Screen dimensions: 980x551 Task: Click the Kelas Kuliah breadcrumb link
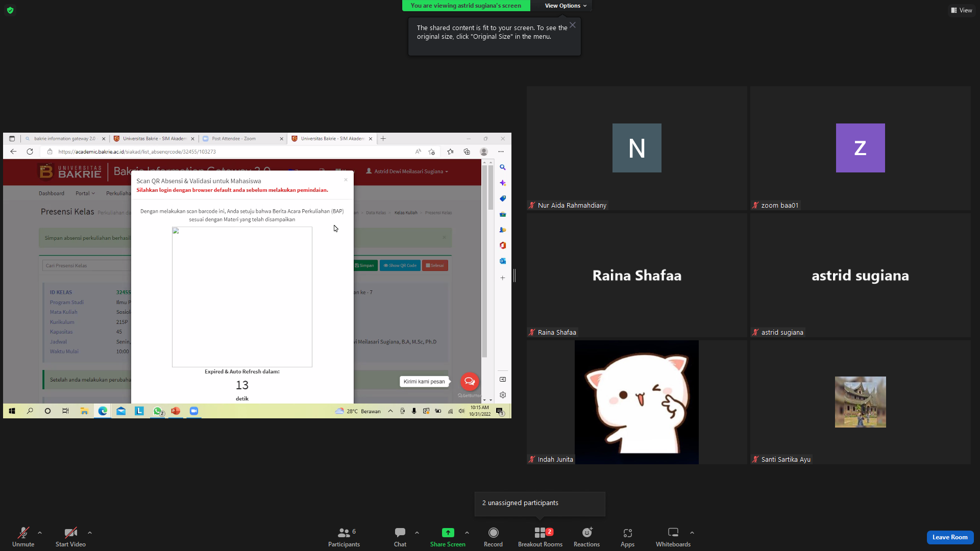[x=406, y=213]
